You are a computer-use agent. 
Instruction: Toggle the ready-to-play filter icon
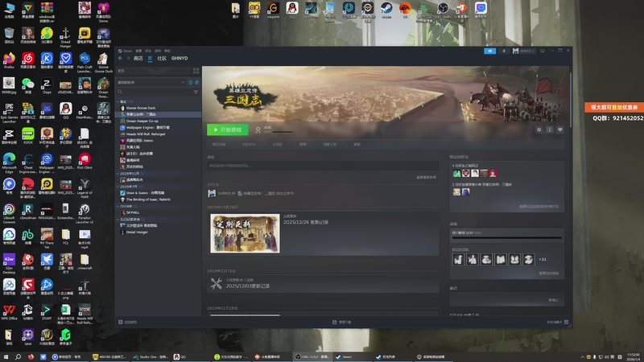point(196,83)
